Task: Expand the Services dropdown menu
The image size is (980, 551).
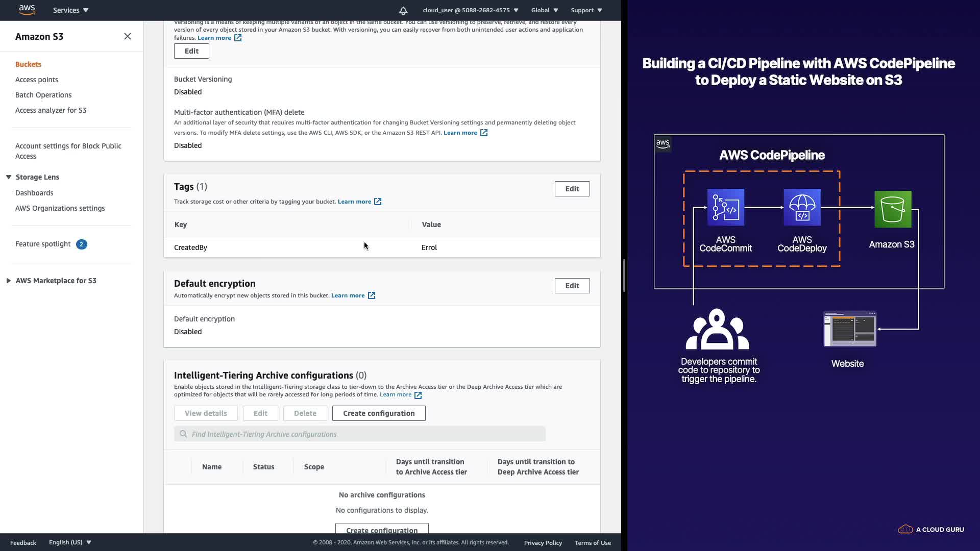Action: coord(70,10)
